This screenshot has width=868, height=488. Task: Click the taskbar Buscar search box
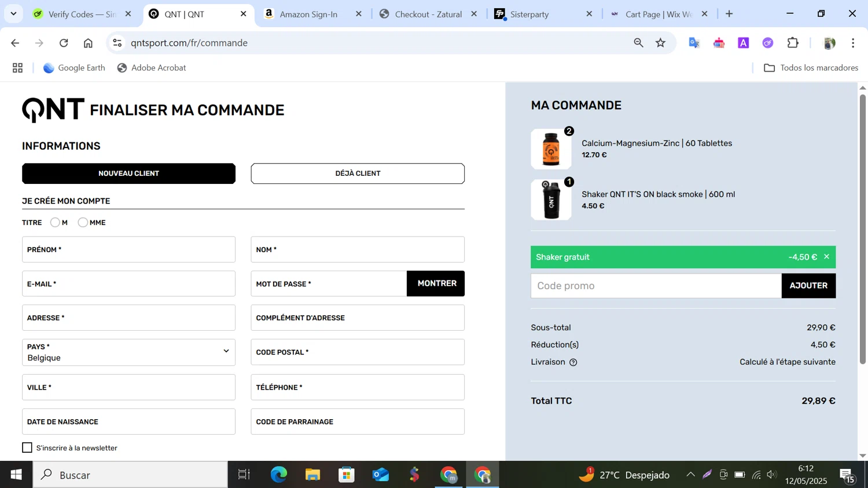[130, 475]
